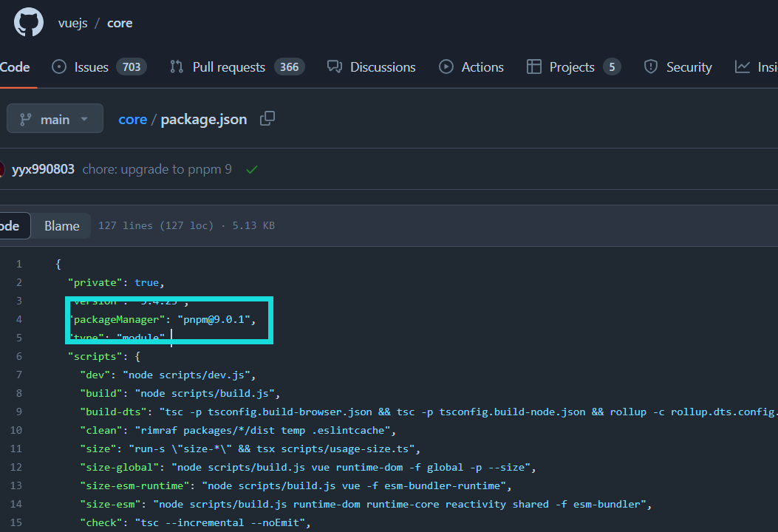Open commit 'chore: upgrade to pnpm 9'
This screenshot has width=778, height=532.
tap(157, 170)
